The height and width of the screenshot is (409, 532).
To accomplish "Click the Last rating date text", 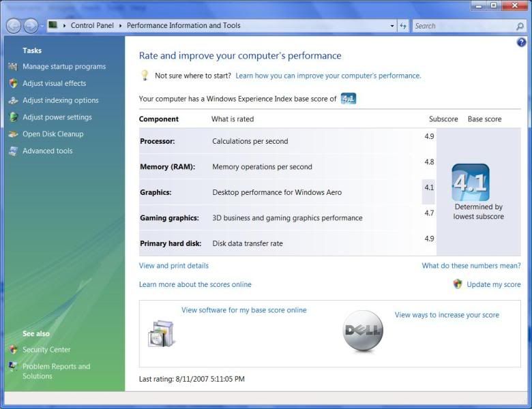I will (192, 379).
